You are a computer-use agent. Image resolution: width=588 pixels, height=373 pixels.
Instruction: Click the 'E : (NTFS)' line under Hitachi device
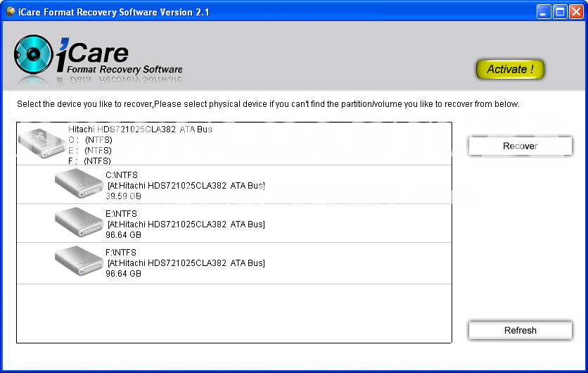tap(89, 151)
